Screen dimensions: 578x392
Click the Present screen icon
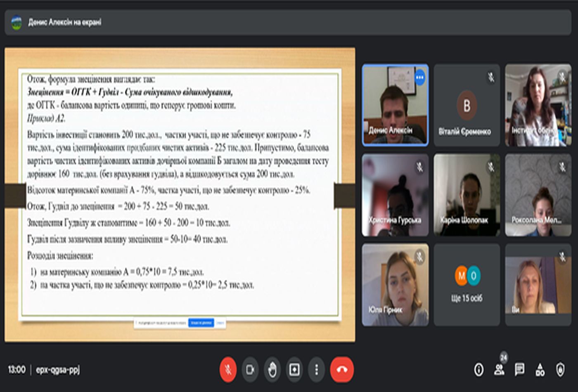(x=294, y=369)
